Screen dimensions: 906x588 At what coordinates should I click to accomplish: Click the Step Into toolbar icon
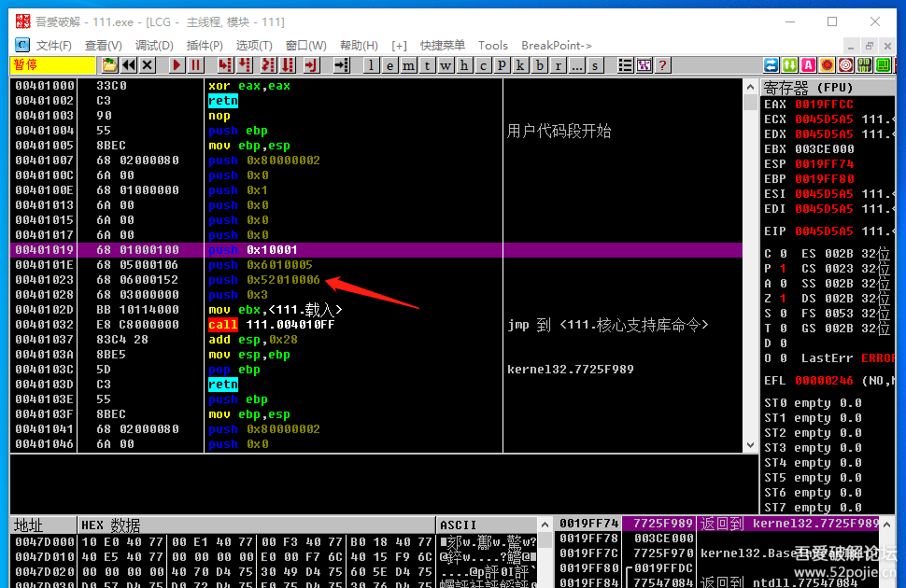point(225,65)
